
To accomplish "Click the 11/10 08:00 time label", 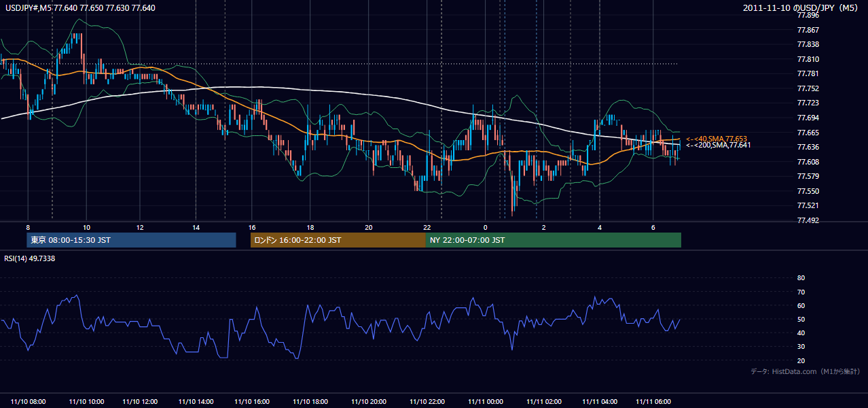I will point(29,402).
